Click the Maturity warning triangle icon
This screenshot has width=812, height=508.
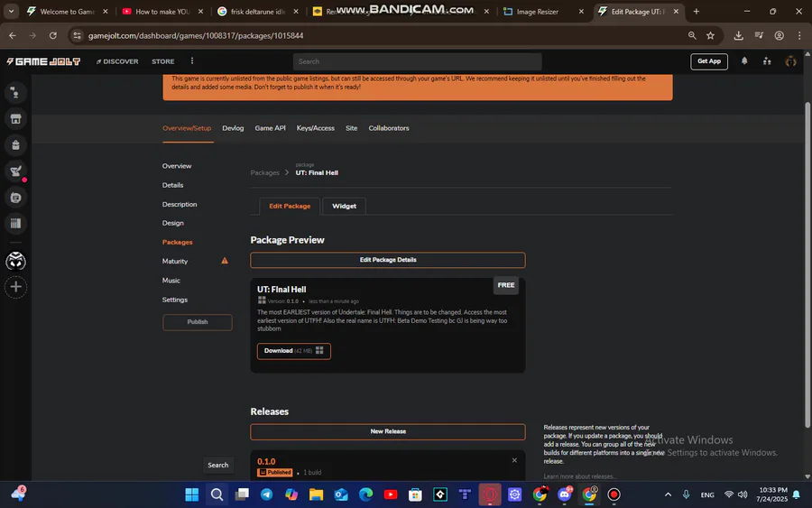pos(225,261)
